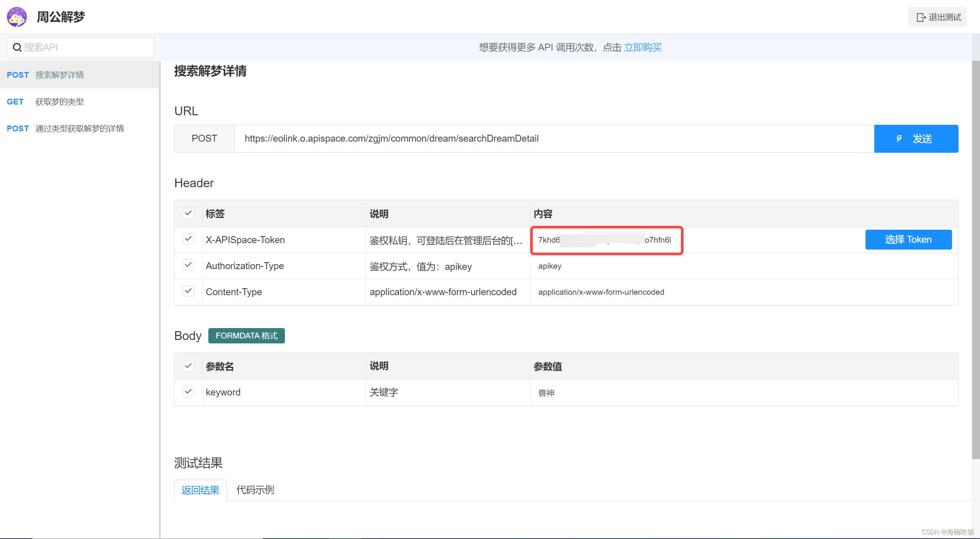
Task: Toggle the Content-Type header checkbox
Action: coord(188,291)
